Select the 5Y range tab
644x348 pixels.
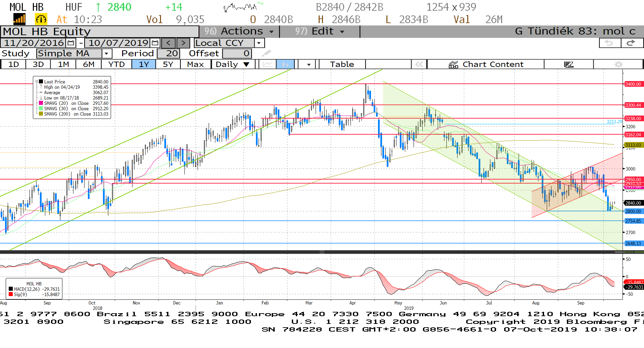168,64
